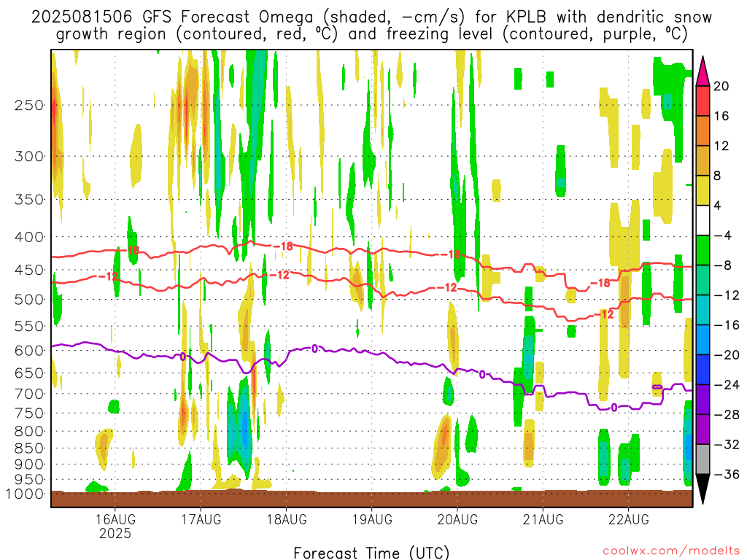Click the 18AUG time axis label

point(286,519)
